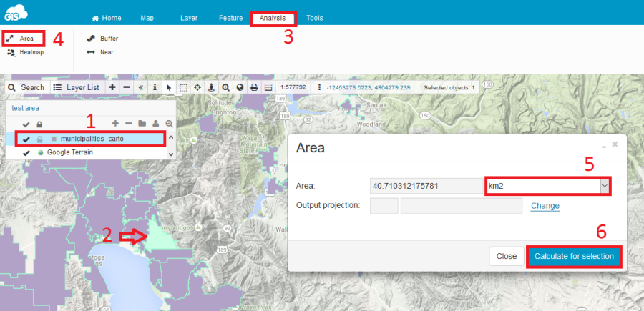Image resolution: width=644 pixels, height=311 pixels.
Task: Click the info identify tool icon
Action: (x=155, y=87)
